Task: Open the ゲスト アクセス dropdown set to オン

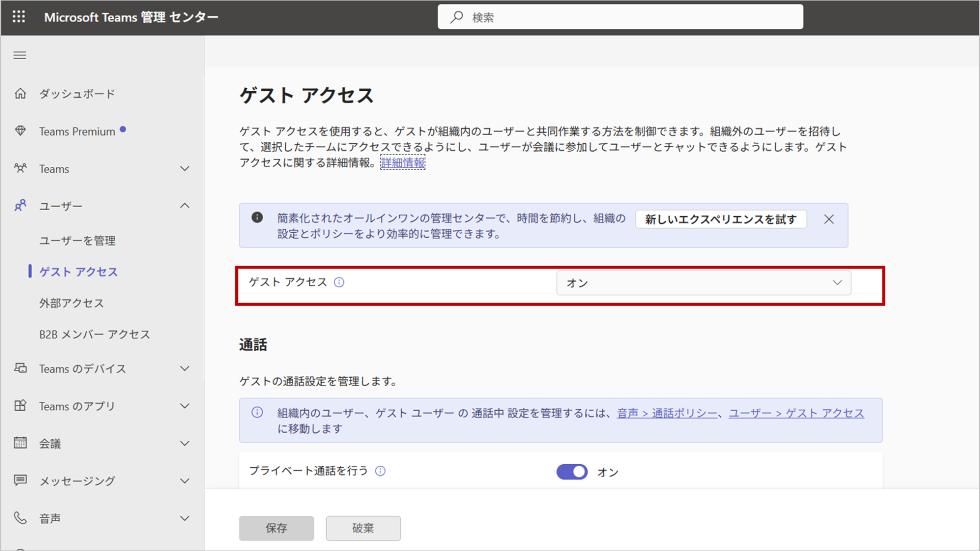Action: tap(703, 283)
